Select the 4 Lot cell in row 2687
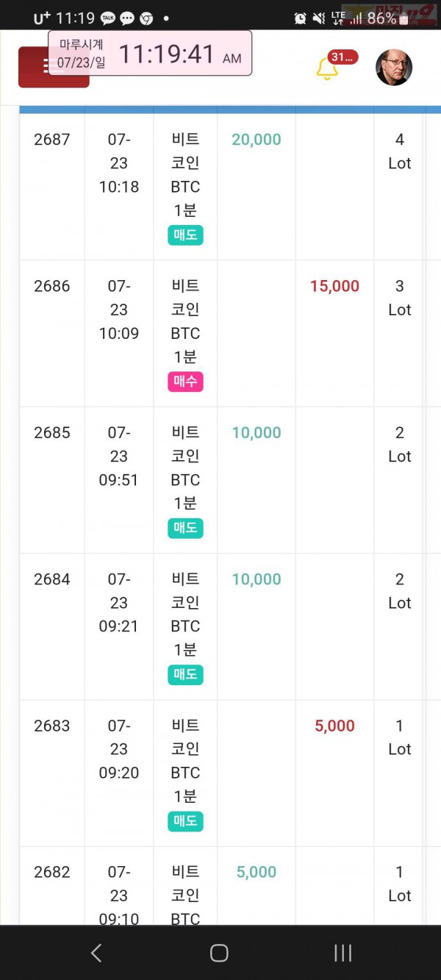441x980 pixels. (399, 151)
